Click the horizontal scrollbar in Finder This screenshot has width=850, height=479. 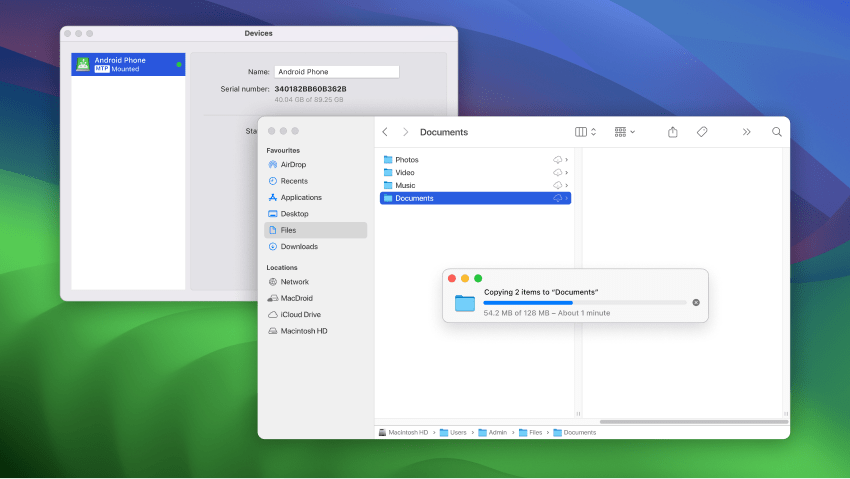point(694,422)
